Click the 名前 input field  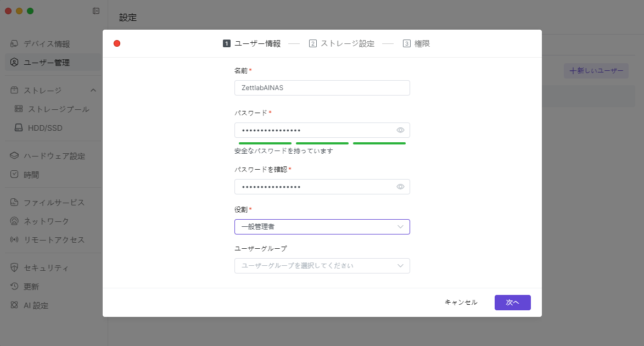pos(322,88)
